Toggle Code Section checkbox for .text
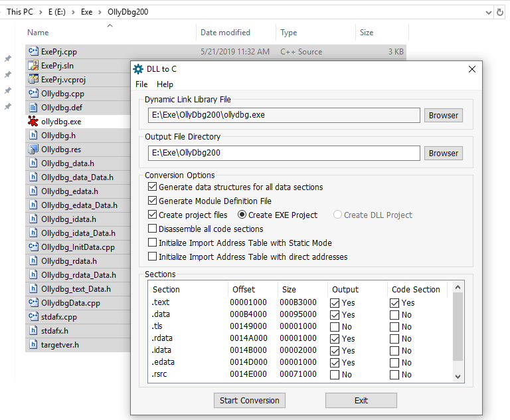The image size is (510, 420). [x=394, y=303]
